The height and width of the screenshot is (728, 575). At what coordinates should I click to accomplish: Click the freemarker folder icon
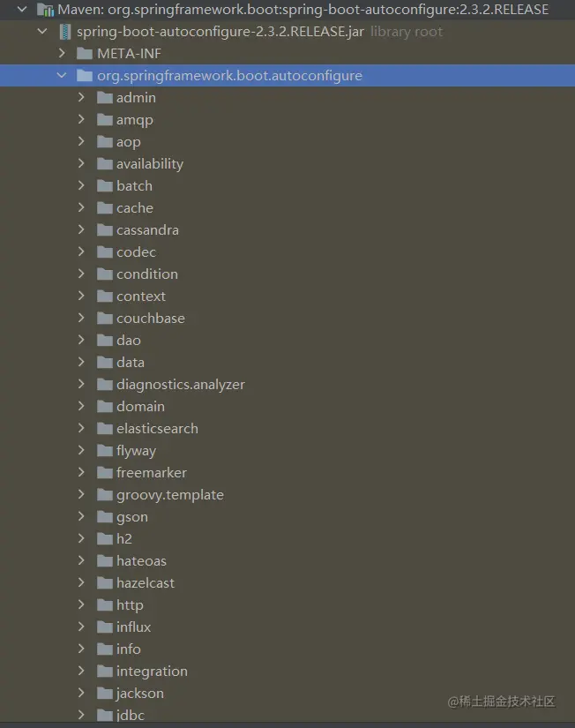tap(105, 473)
